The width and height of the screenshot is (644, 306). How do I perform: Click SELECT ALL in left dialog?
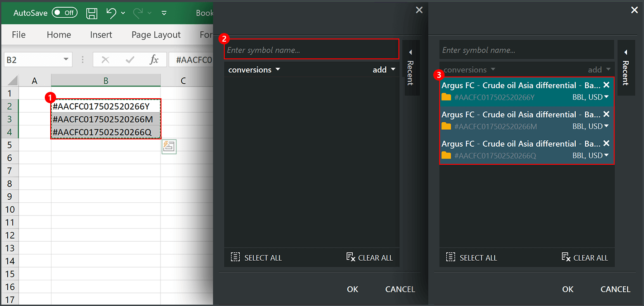tap(256, 258)
